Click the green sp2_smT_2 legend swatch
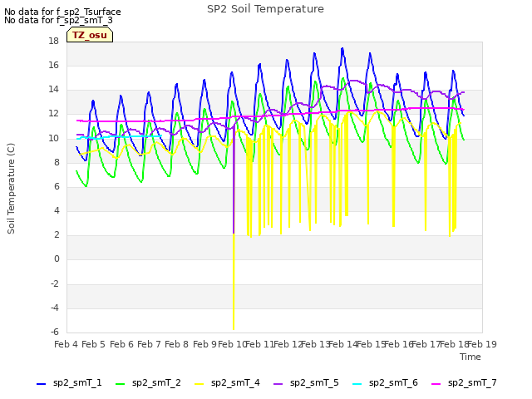The width and height of the screenshot is (532, 399). pyautogui.click(x=120, y=384)
